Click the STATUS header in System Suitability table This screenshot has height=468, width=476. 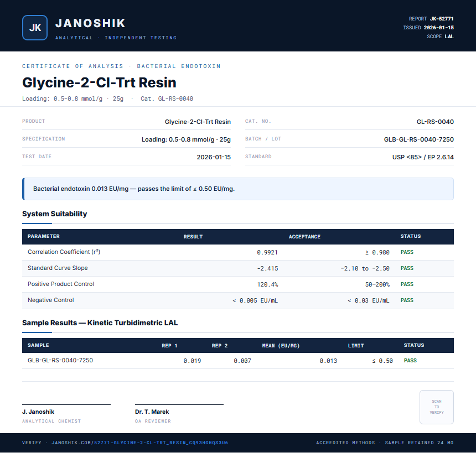pyautogui.click(x=411, y=236)
